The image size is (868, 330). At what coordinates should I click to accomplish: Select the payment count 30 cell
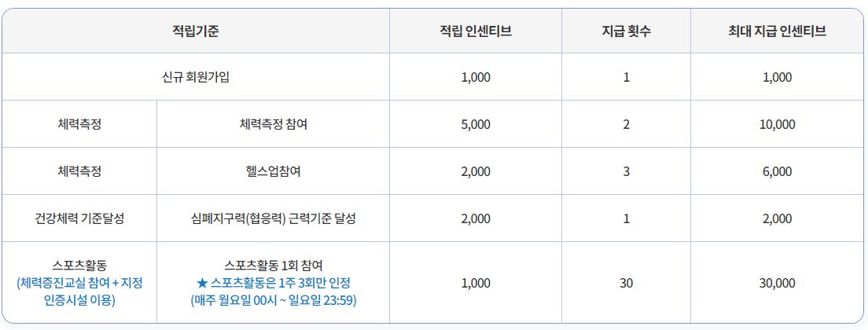(626, 284)
